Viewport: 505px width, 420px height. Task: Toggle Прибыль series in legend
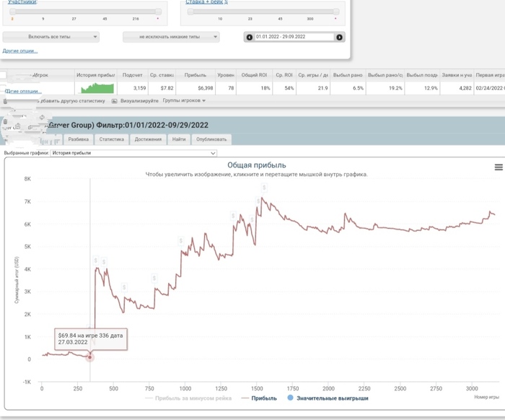point(258,398)
